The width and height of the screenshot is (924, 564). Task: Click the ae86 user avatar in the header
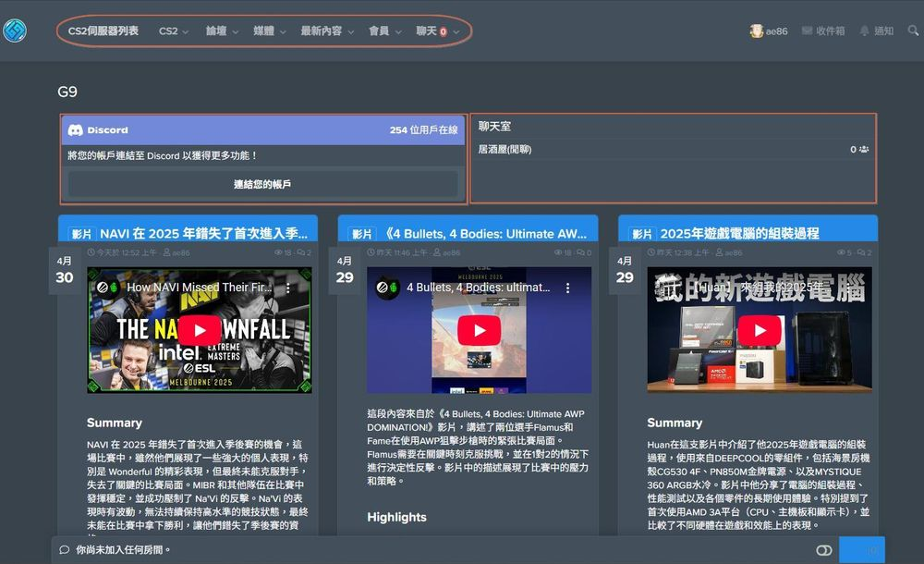[756, 31]
